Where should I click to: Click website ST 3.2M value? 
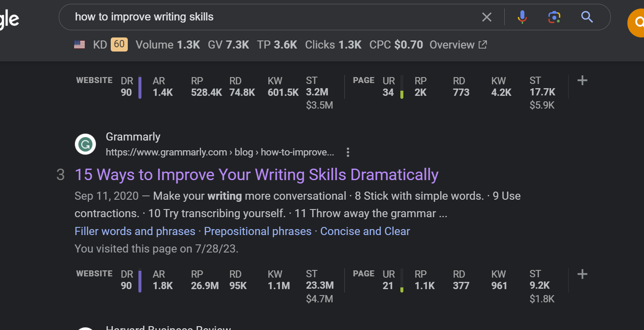pyautogui.click(x=317, y=92)
